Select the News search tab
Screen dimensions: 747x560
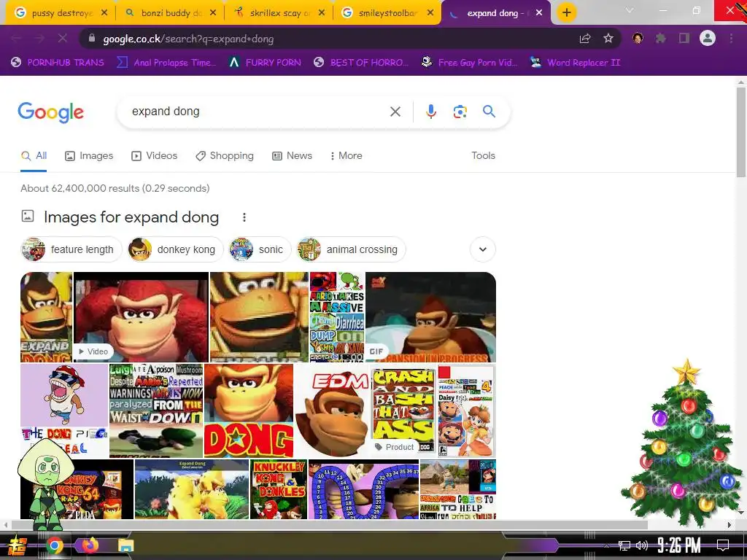coord(292,156)
